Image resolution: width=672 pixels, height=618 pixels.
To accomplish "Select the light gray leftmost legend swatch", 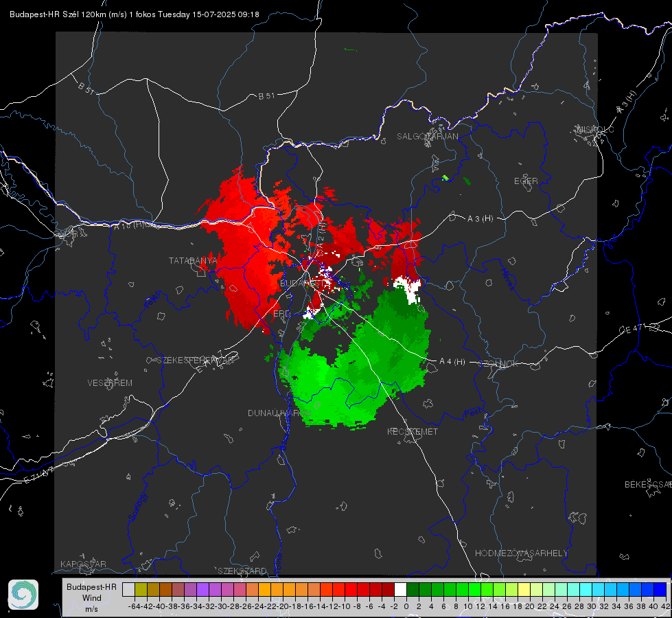I will [x=128, y=589].
